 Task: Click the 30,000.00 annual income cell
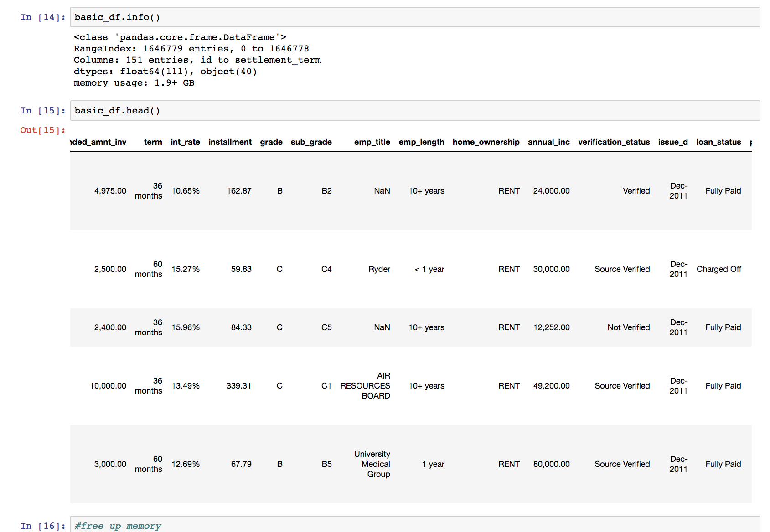pyautogui.click(x=551, y=269)
